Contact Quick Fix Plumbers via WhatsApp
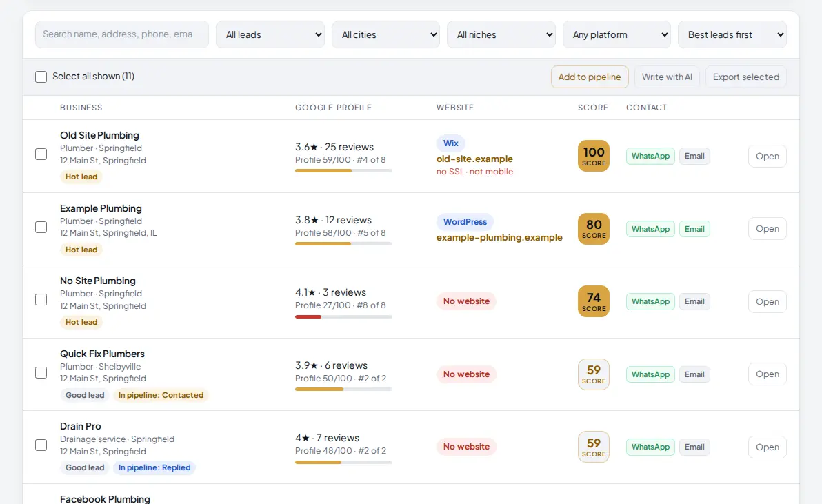Screen dimensions: 822x504 [650, 374]
